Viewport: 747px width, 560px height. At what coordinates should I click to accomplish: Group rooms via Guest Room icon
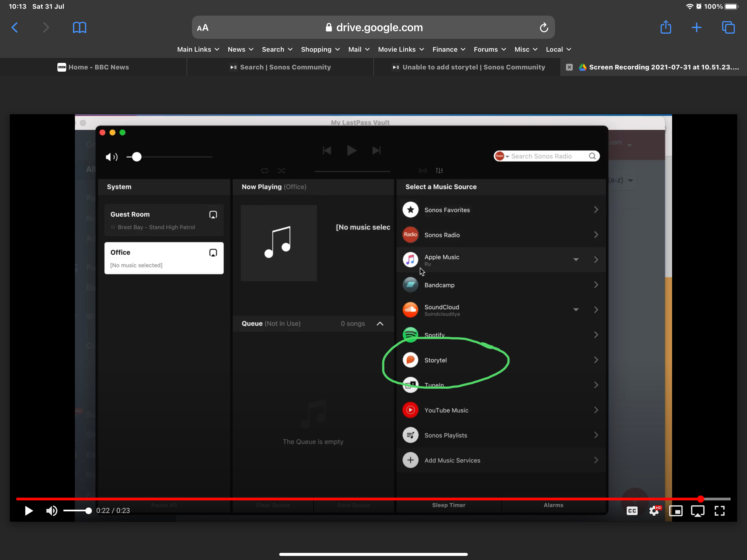(x=213, y=214)
